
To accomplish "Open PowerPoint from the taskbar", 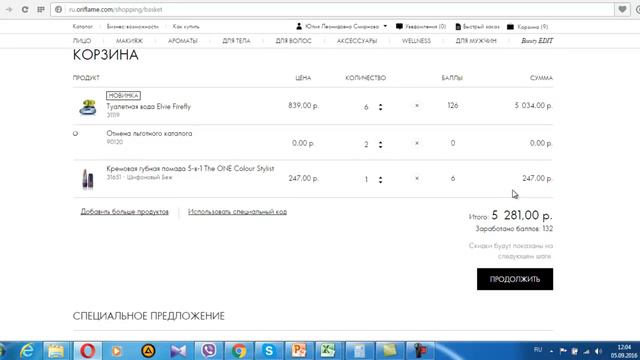I will click(x=299, y=351).
